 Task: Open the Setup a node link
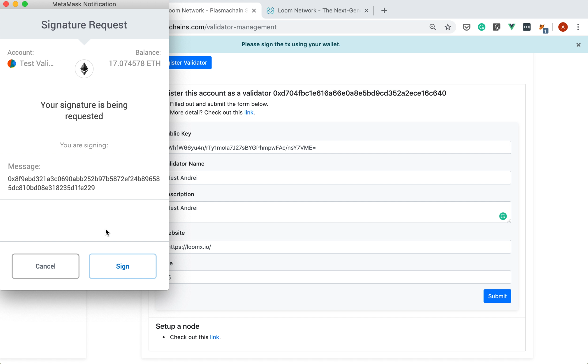click(214, 337)
